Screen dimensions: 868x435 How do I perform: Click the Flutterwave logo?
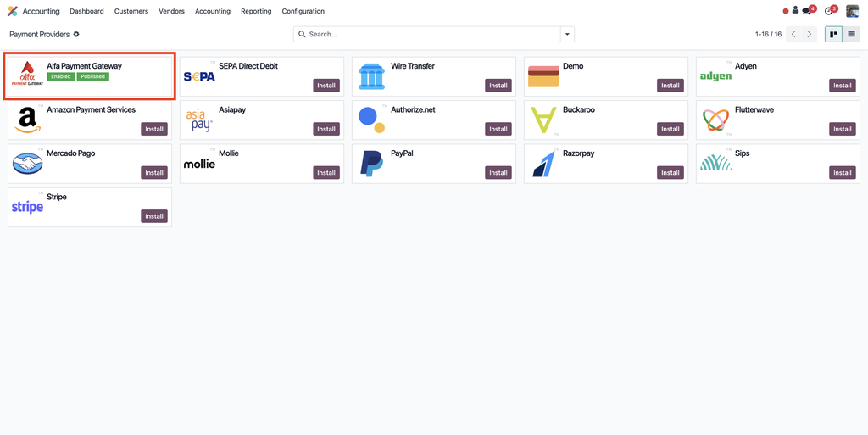coord(715,120)
